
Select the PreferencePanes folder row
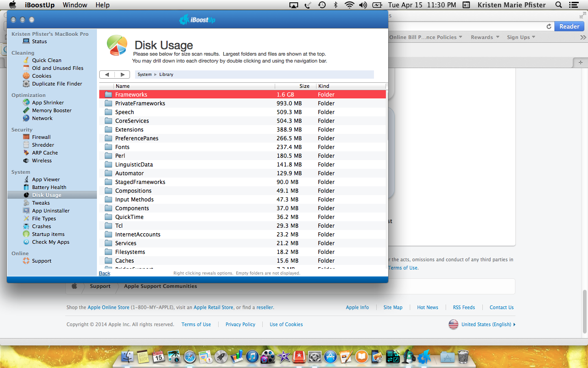(243, 138)
